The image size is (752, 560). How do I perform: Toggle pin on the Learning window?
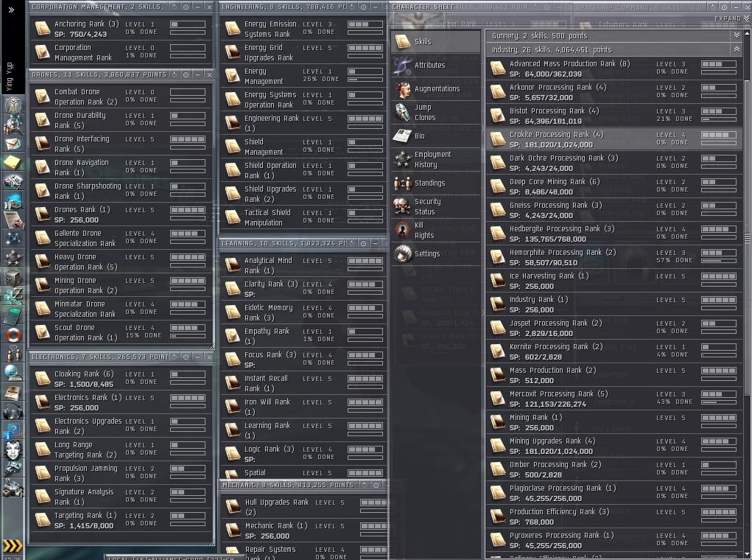(x=352, y=243)
